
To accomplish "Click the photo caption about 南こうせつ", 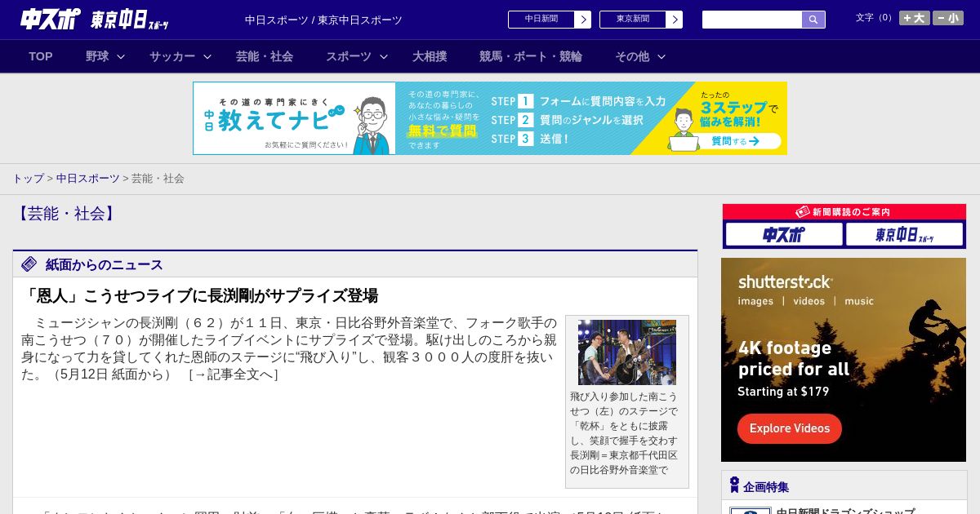I will (x=624, y=433).
